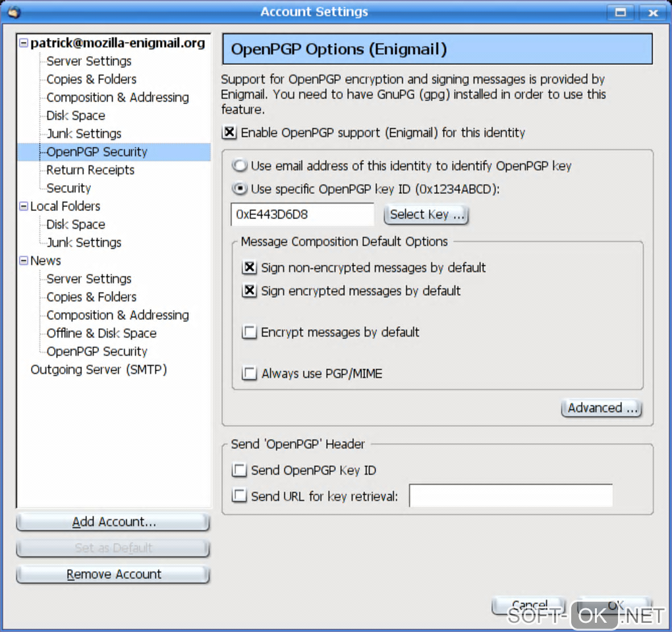Image resolution: width=672 pixels, height=632 pixels.
Task: Open Junk Settings under Local Folders
Action: coord(84,243)
